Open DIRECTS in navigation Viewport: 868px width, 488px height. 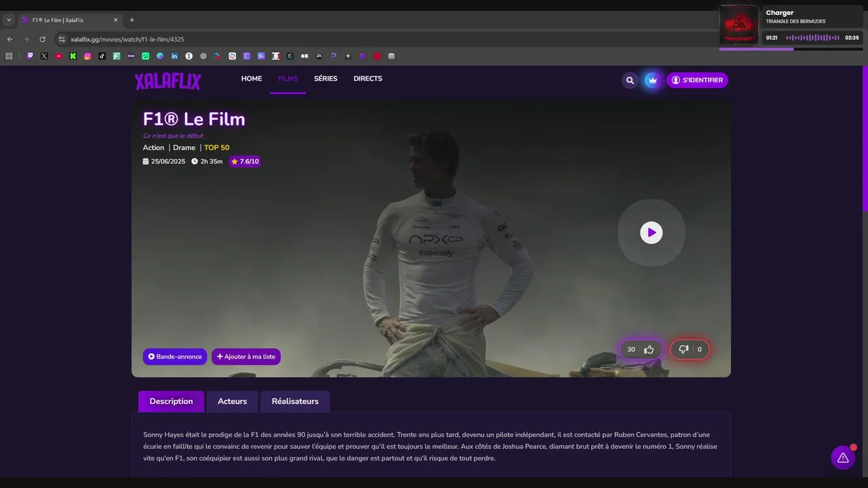point(368,79)
